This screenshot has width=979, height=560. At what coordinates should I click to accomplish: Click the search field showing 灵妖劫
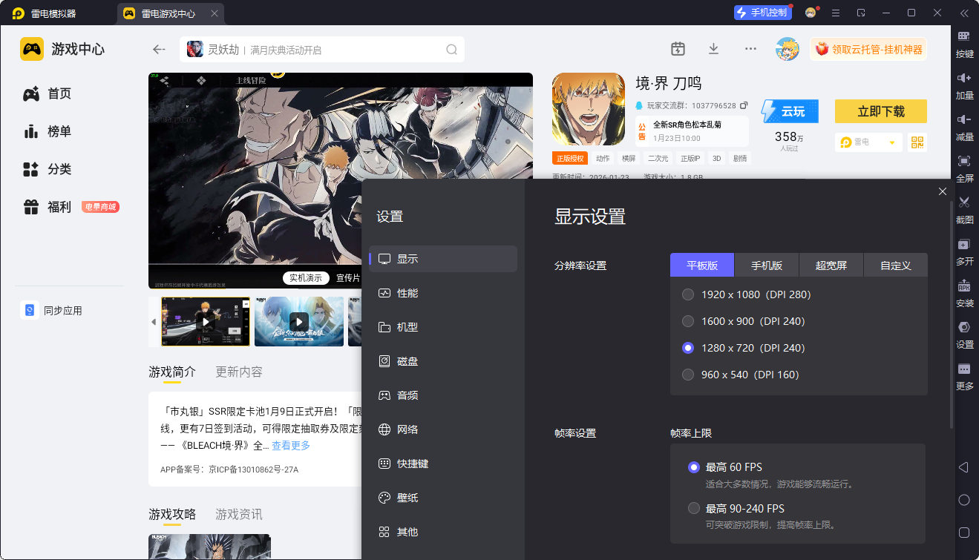[322, 50]
